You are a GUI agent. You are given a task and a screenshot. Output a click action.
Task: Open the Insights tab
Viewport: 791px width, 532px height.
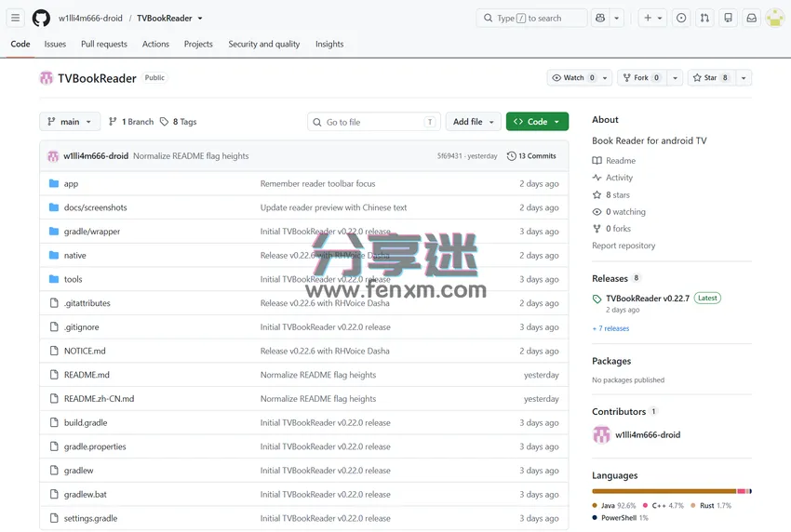[329, 44]
